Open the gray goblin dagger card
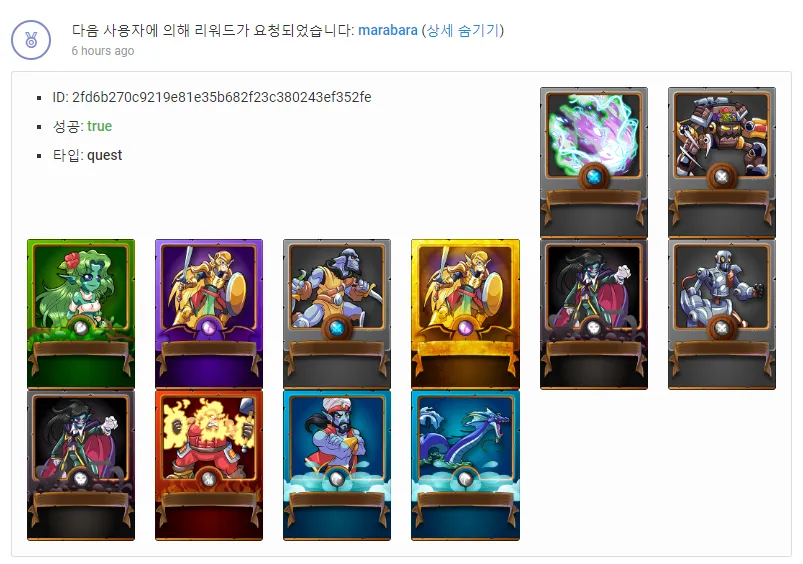The width and height of the screenshot is (803, 564). 337,314
